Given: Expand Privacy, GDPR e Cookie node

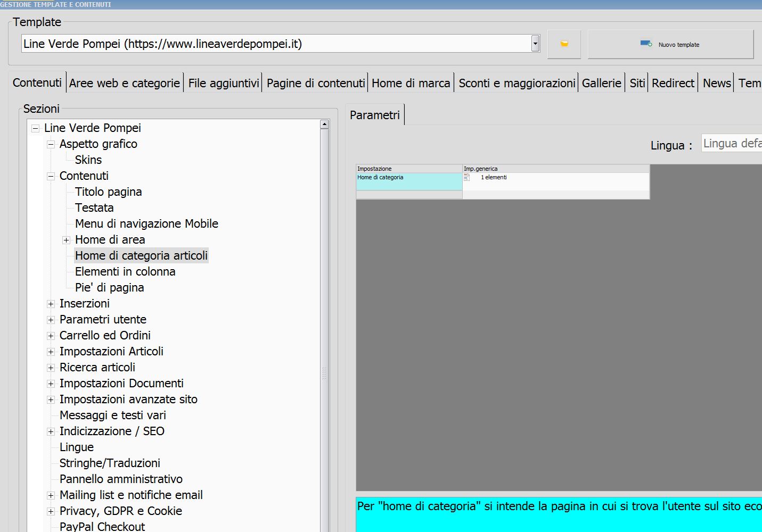Looking at the screenshot, I should (x=51, y=511).
